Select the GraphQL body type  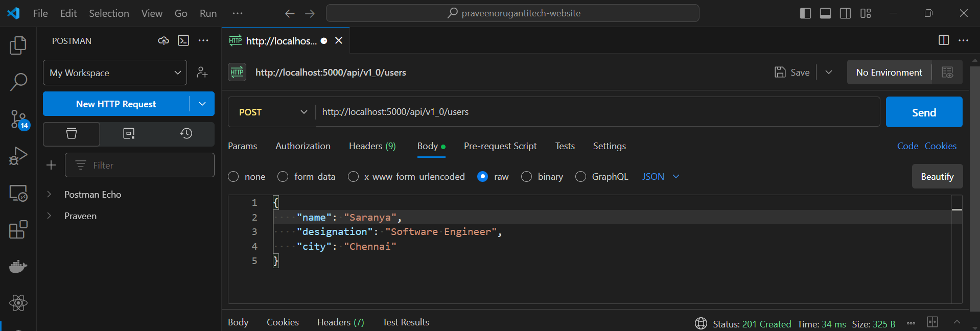[x=580, y=177]
